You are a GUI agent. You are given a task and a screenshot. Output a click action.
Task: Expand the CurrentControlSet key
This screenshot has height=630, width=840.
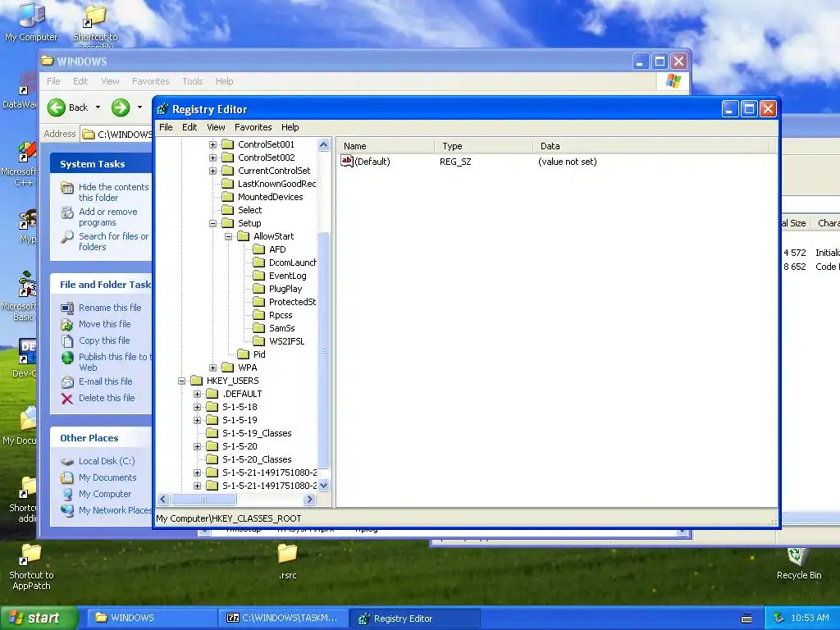pos(212,171)
